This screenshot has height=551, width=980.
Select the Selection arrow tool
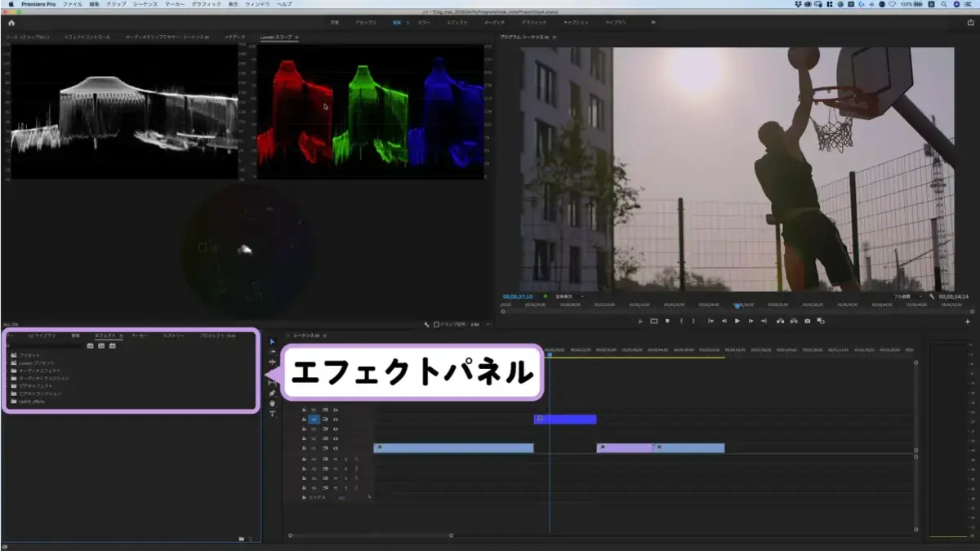pos(273,341)
